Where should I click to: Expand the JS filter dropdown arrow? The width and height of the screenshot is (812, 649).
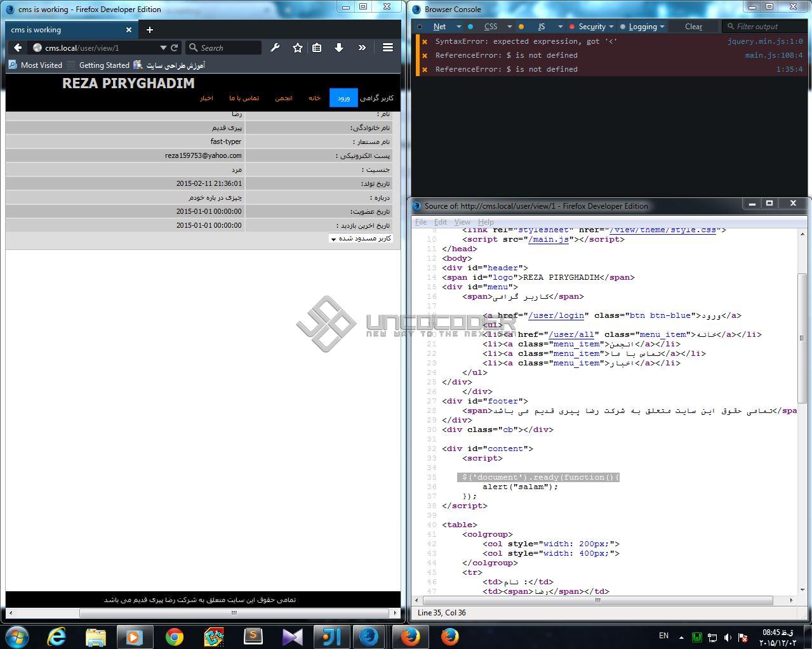(x=560, y=27)
